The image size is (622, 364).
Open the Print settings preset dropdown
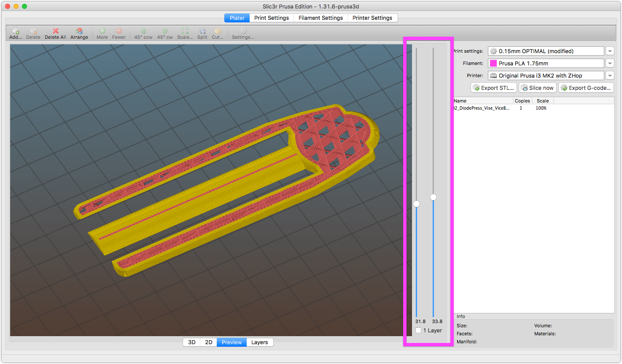pyautogui.click(x=610, y=51)
